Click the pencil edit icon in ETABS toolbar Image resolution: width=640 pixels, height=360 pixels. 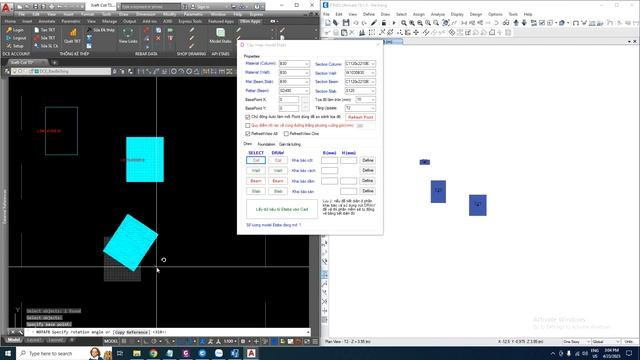373,23
